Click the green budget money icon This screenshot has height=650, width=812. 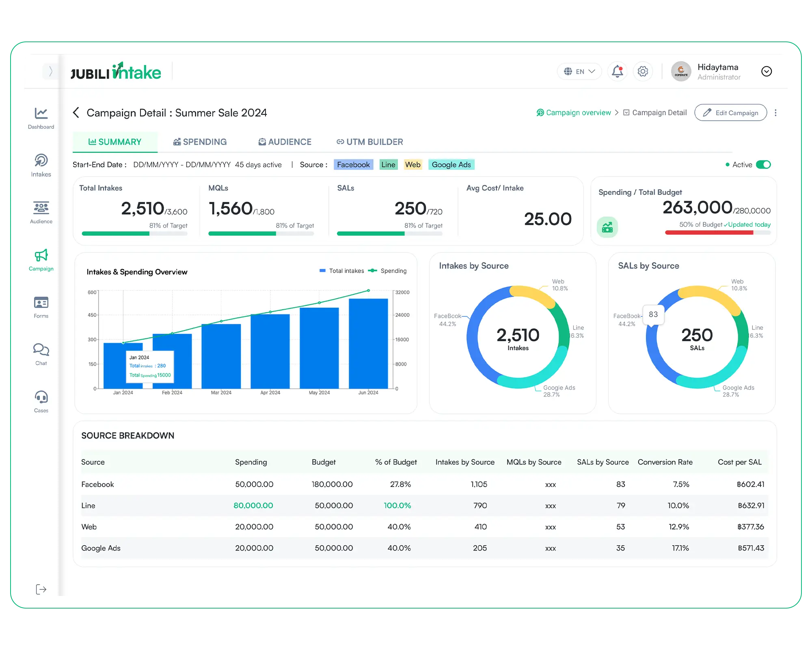click(x=607, y=227)
